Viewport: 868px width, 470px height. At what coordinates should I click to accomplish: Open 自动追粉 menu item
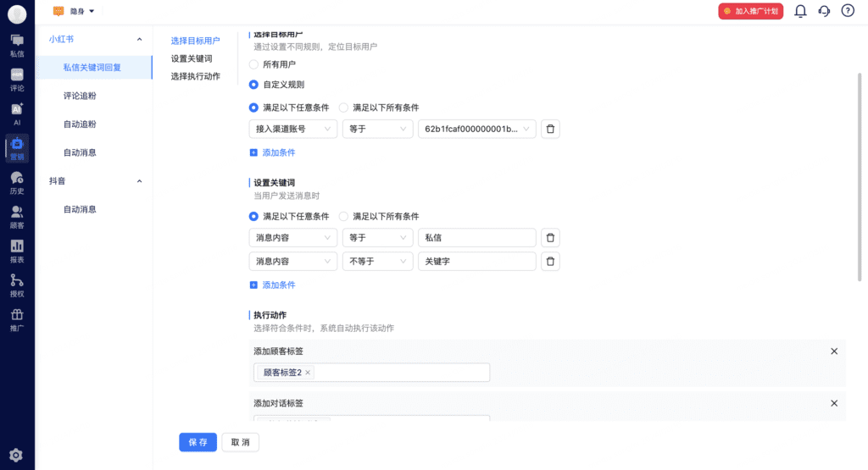pos(80,124)
